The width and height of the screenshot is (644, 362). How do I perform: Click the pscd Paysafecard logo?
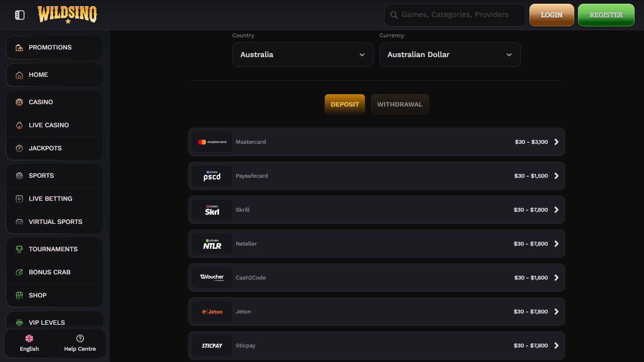click(x=212, y=176)
